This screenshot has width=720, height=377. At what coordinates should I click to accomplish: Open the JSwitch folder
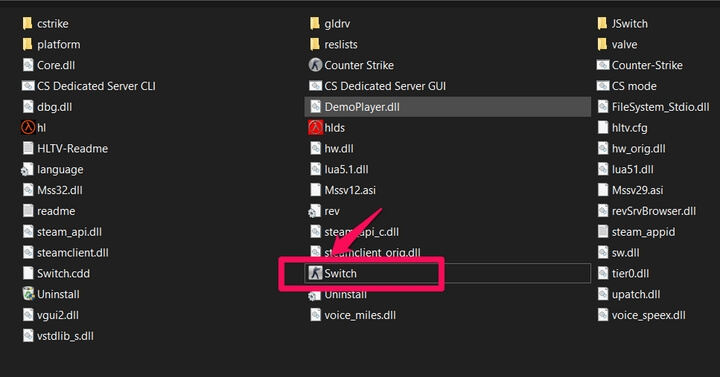622,23
